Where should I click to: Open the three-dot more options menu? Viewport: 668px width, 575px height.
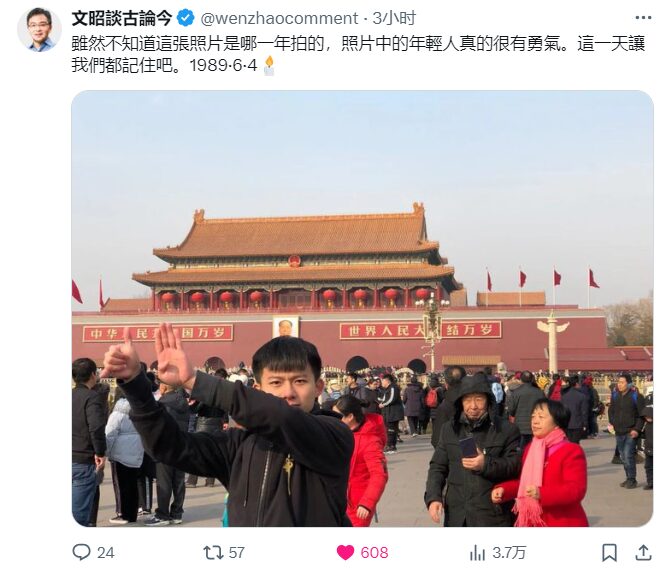click(x=643, y=18)
